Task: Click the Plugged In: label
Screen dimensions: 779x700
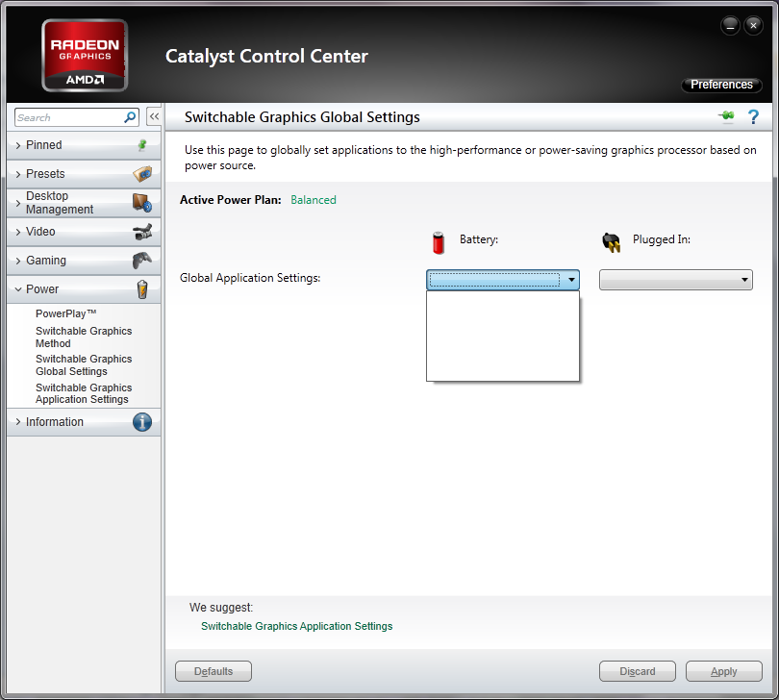Action: 662,239
